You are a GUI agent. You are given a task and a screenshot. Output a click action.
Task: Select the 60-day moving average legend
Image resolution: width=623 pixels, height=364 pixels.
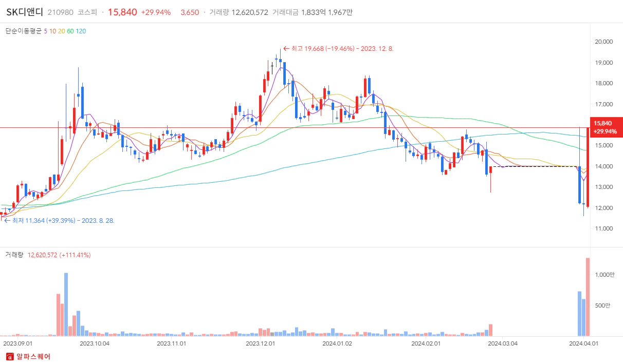pos(70,31)
